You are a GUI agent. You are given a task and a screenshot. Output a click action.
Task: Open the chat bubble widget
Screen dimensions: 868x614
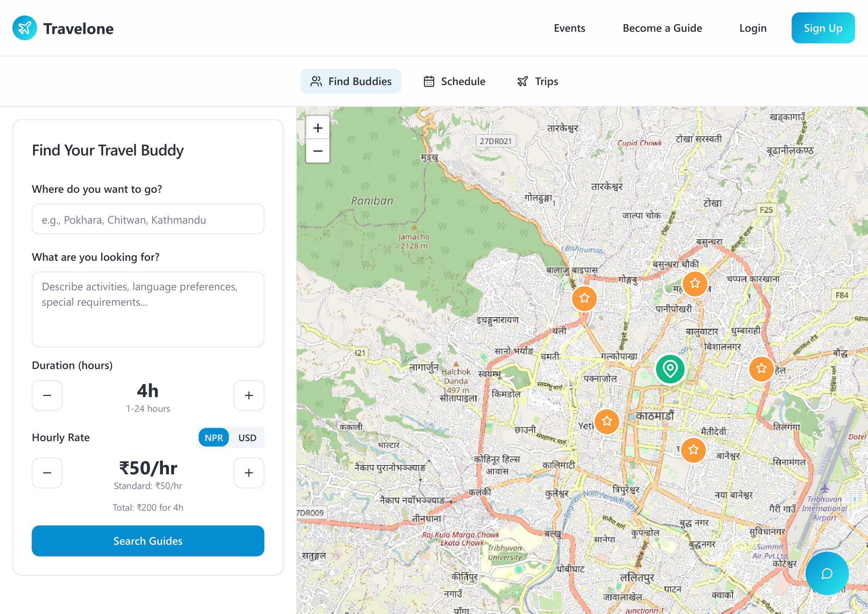click(x=826, y=573)
